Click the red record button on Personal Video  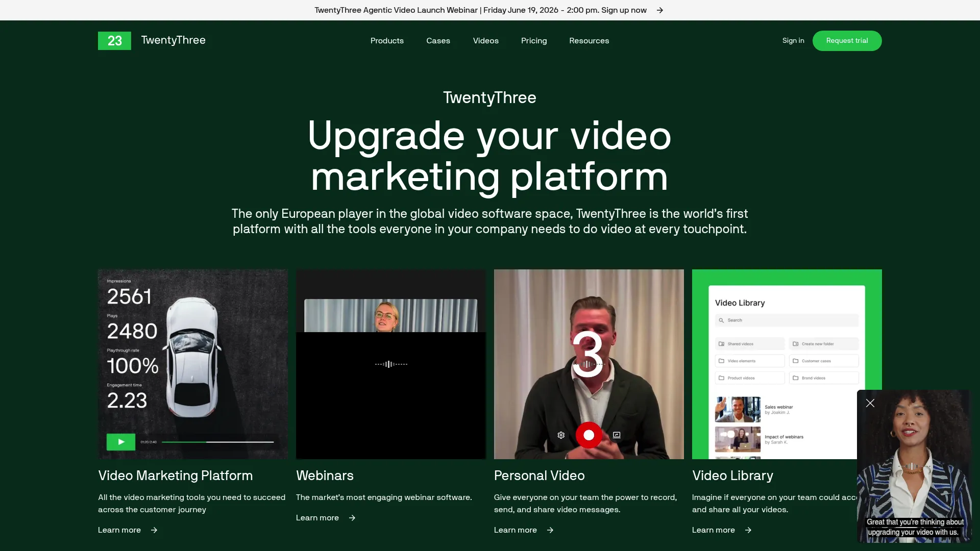coord(589,435)
